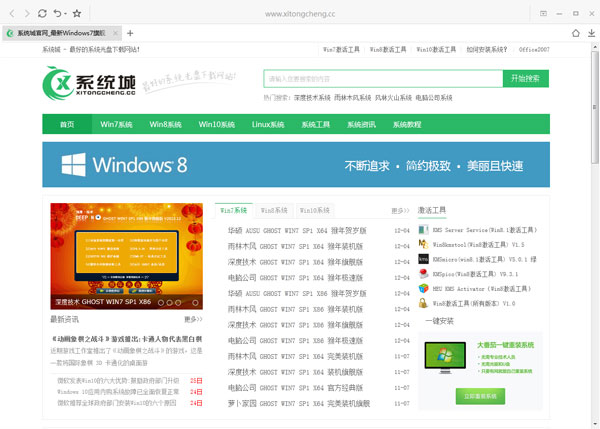Click the vertical page scrollbar thumb
The width and height of the screenshot is (600, 429).
[x=595, y=107]
